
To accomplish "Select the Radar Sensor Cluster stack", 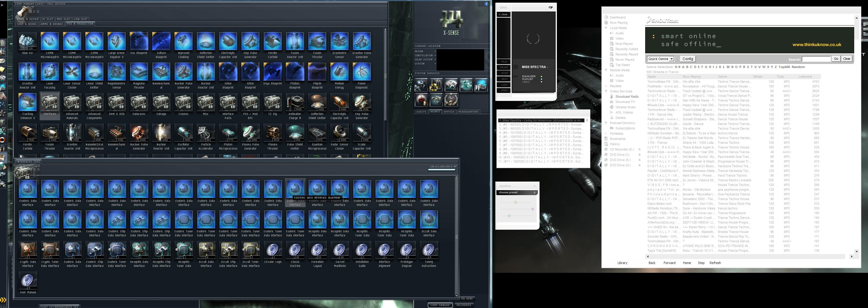I will tap(339, 133).
